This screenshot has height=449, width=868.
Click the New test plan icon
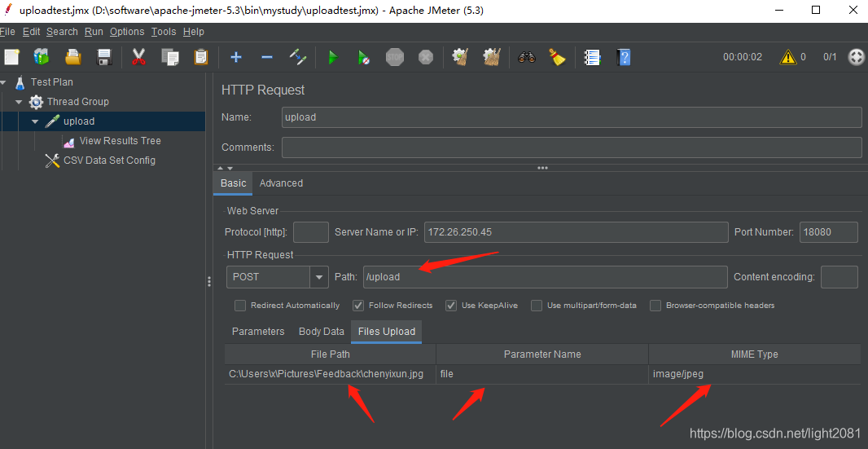[11, 56]
